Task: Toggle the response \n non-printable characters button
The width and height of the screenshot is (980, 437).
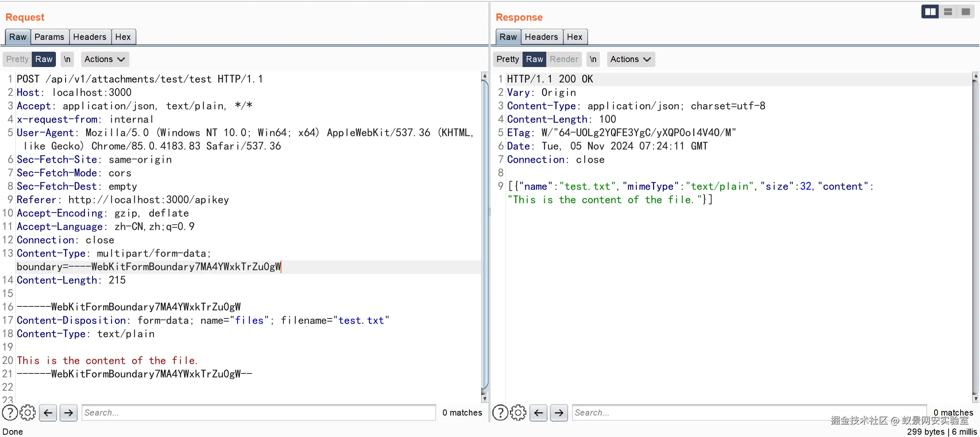Action: tap(593, 59)
